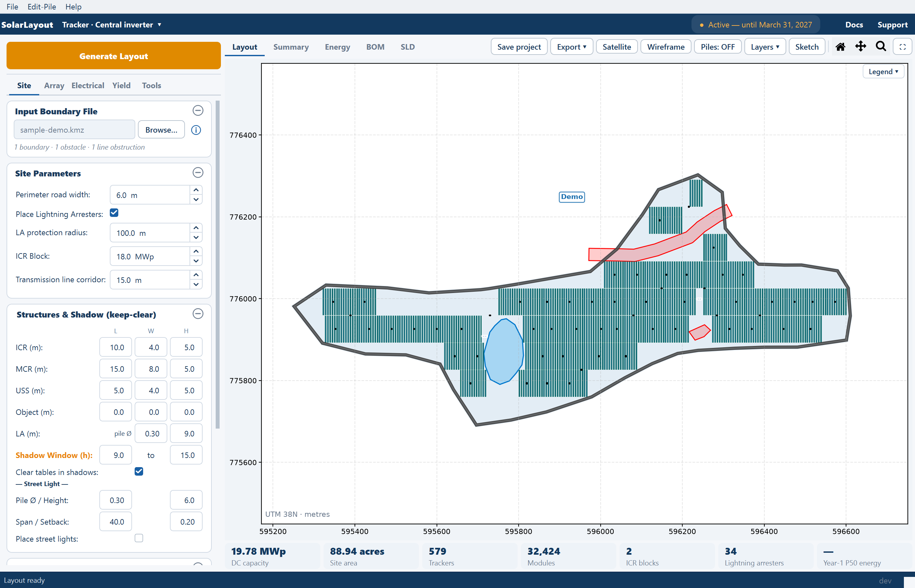Click the Demo label on the map
Image resolution: width=915 pixels, height=588 pixels.
click(x=572, y=197)
